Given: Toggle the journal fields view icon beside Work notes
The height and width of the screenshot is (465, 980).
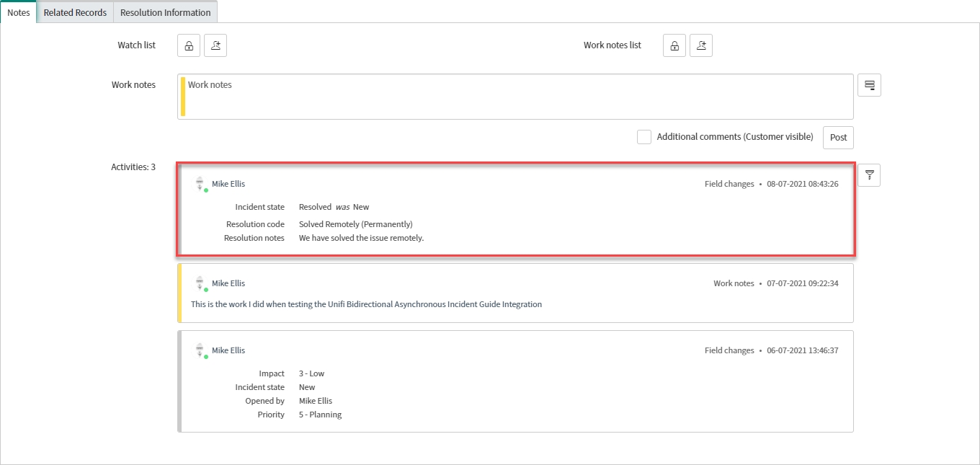Looking at the screenshot, I should point(869,85).
